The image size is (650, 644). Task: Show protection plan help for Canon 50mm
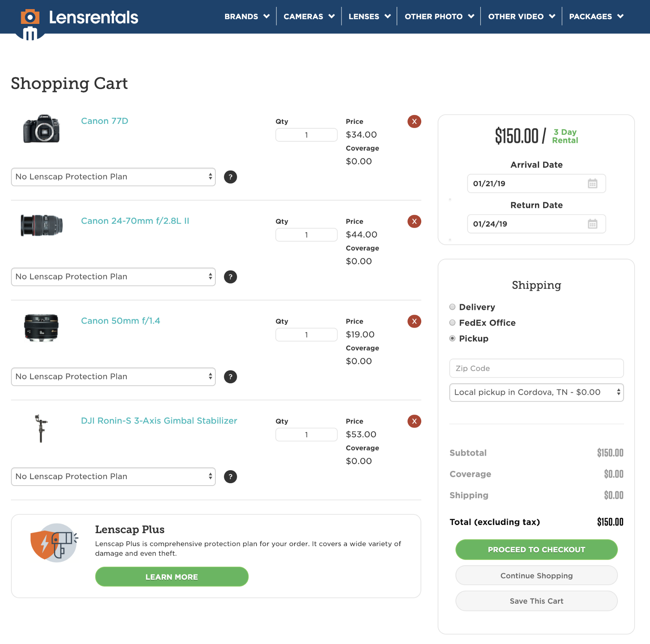click(230, 377)
